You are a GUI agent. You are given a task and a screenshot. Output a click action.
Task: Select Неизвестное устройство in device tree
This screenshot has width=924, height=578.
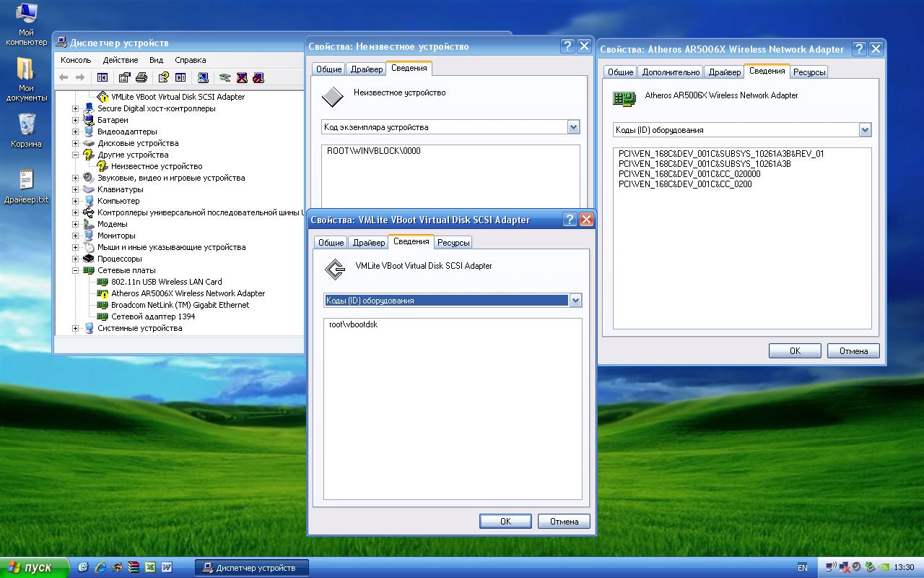tap(157, 166)
